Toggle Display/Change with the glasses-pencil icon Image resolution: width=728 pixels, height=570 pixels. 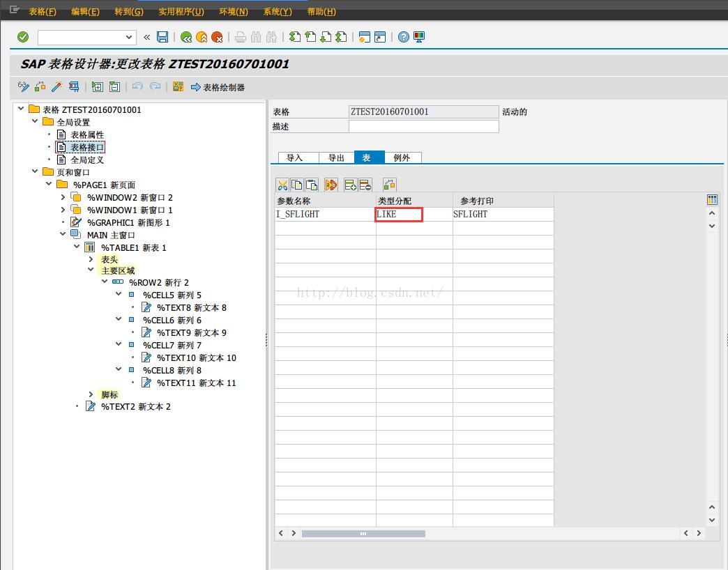tap(23, 86)
